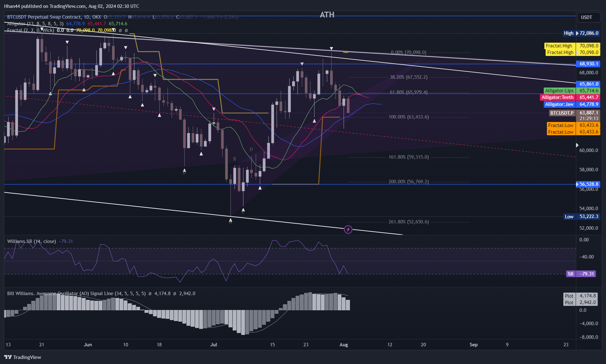Click the Sep label on time axis

pos(474,345)
